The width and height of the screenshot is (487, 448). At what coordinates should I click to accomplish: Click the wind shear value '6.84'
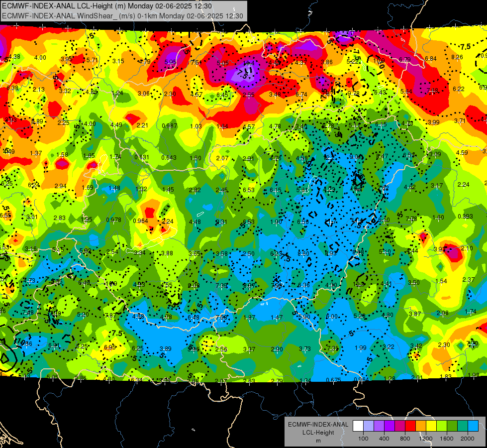point(431,58)
